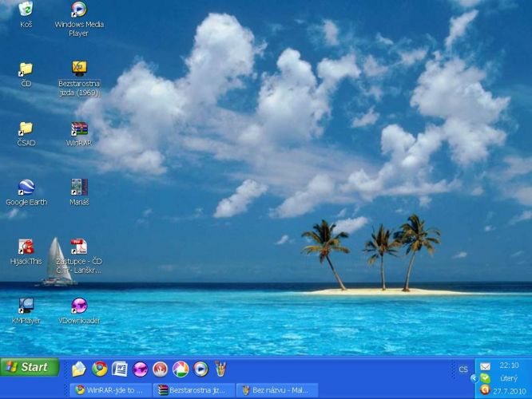The width and height of the screenshot is (532, 399).
Task: Launch mail envelope icon in Quick Launch
Action: (79, 369)
